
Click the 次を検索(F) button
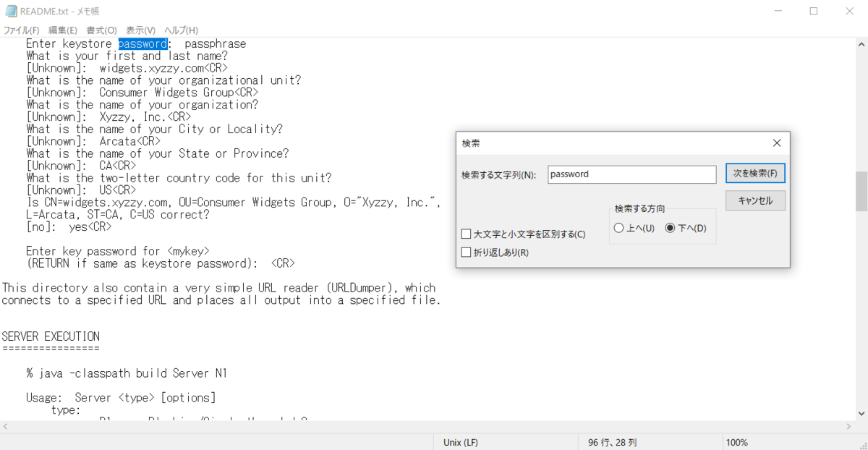755,174
